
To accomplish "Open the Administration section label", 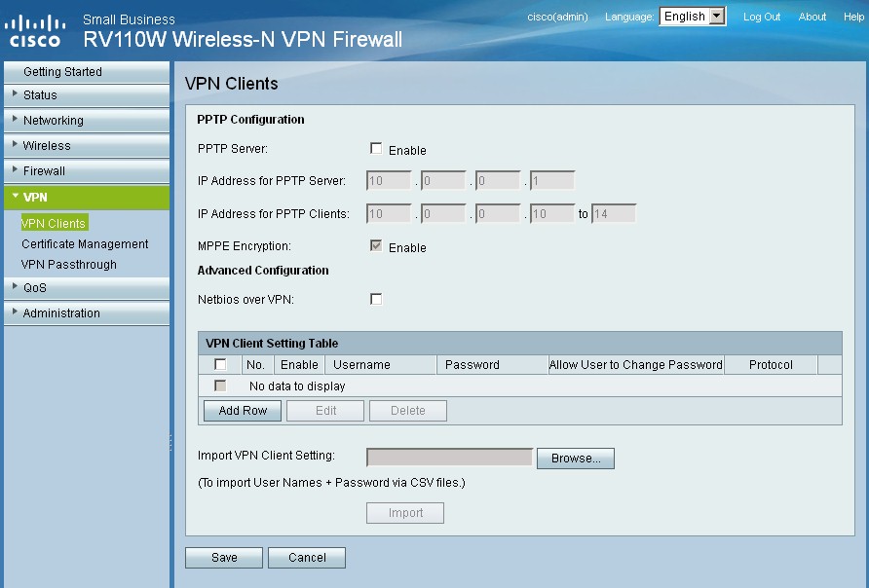I will click(x=61, y=313).
